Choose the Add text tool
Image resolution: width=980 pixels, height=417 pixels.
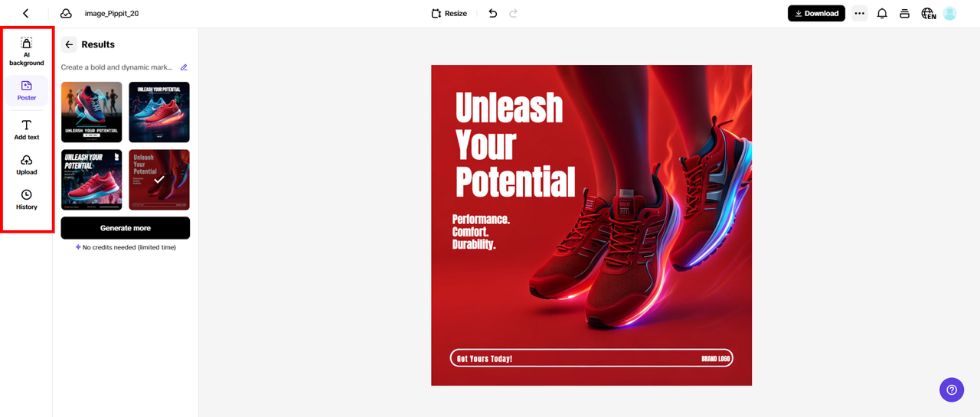click(x=27, y=130)
